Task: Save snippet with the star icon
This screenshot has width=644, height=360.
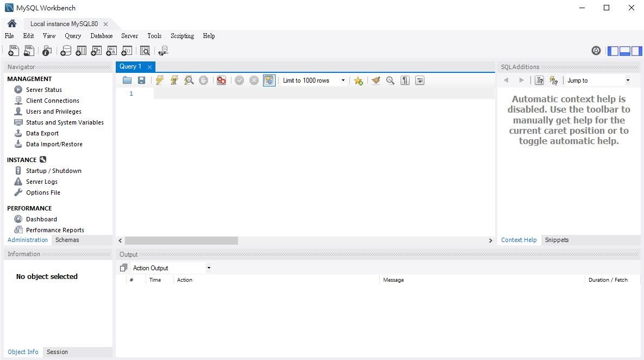Action: tap(358, 80)
